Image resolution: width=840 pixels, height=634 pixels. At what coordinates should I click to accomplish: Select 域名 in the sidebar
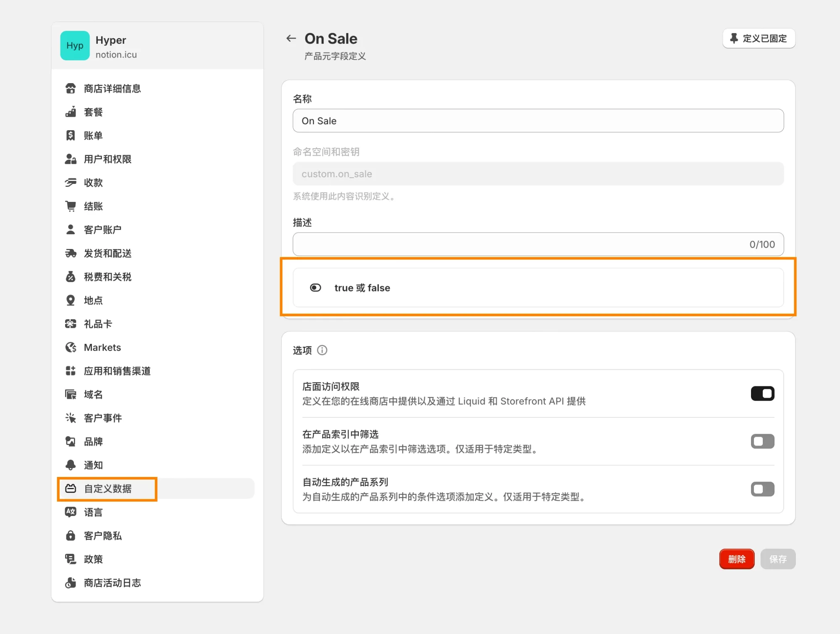point(93,394)
